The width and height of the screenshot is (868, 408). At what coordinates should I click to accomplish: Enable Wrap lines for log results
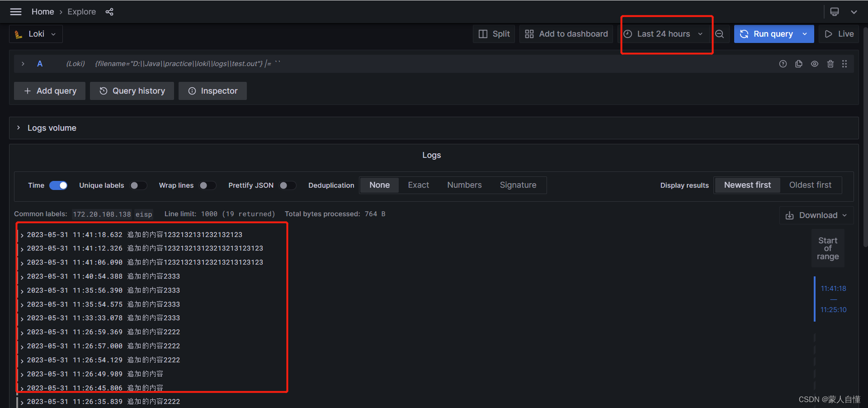click(x=208, y=185)
